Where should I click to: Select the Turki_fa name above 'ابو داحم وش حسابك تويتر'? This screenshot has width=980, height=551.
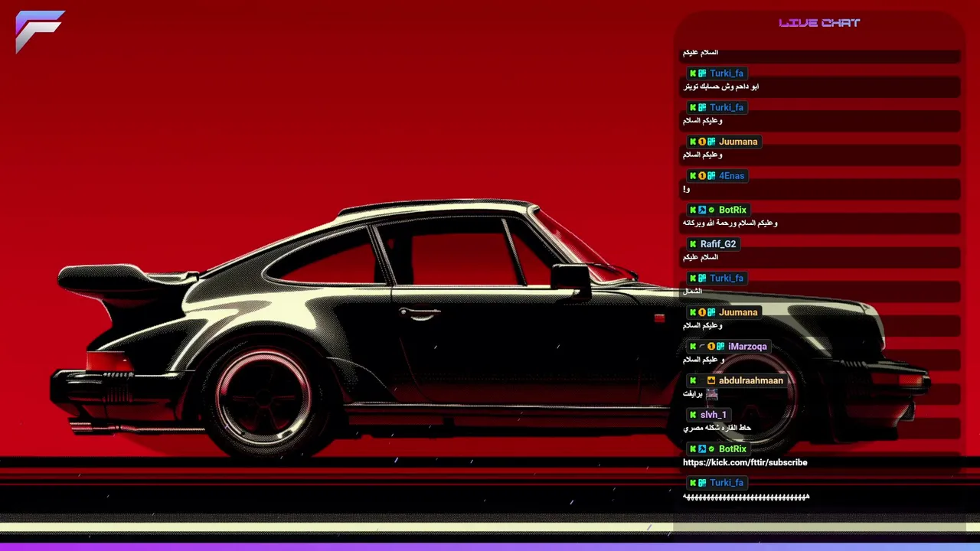727,73
